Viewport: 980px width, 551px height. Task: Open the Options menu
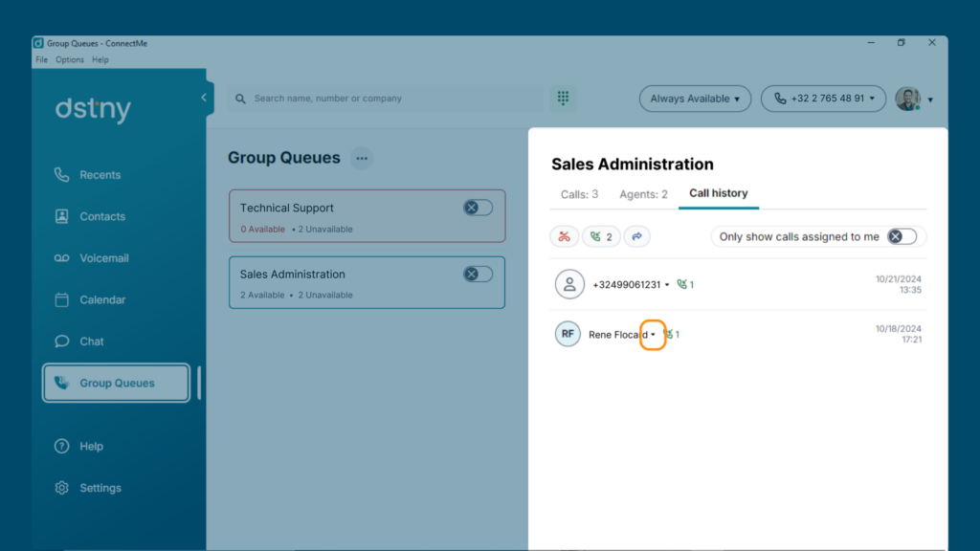point(69,60)
